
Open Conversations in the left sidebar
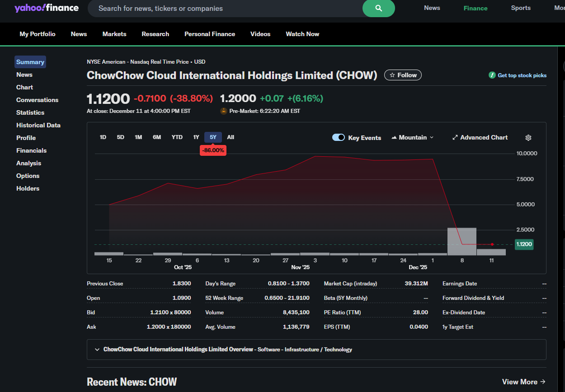[38, 100]
